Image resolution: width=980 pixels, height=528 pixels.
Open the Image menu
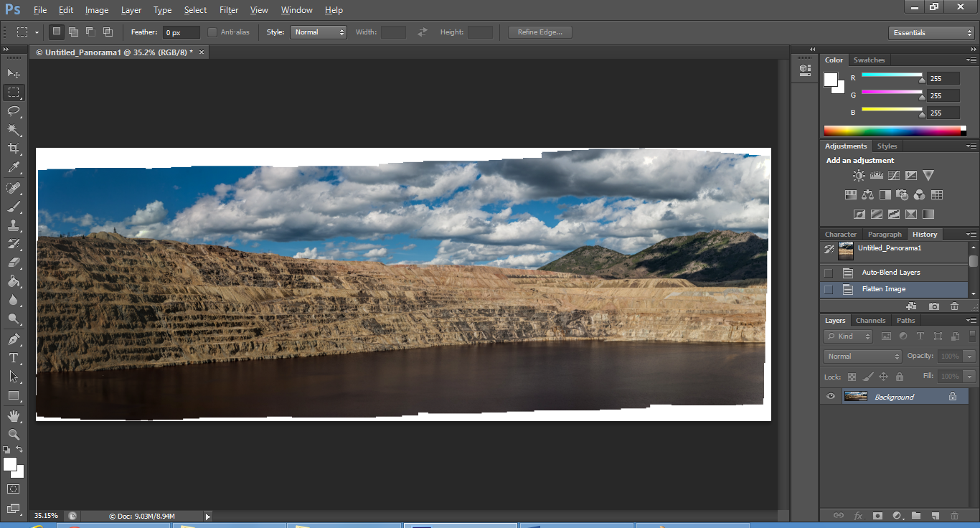point(97,10)
